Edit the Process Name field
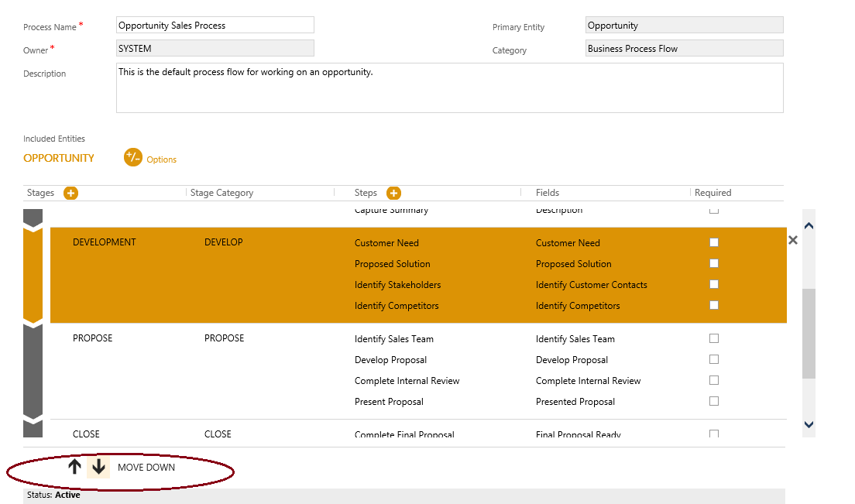The image size is (855, 504). pos(215,25)
